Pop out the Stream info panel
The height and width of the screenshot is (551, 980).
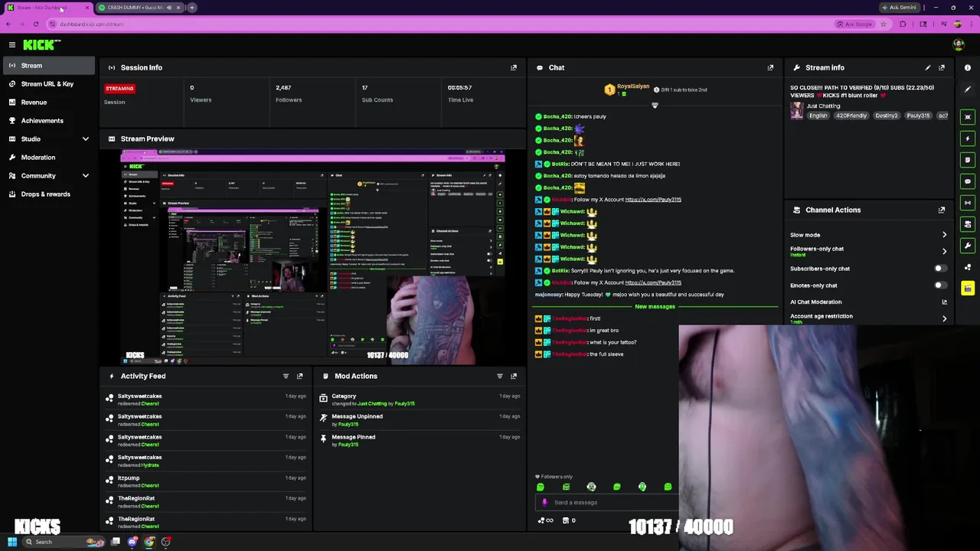pyautogui.click(x=942, y=67)
